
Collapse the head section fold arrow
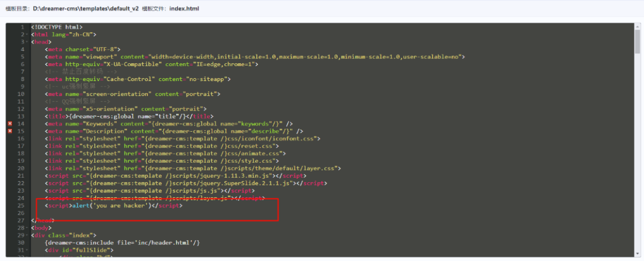click(27, 42)
